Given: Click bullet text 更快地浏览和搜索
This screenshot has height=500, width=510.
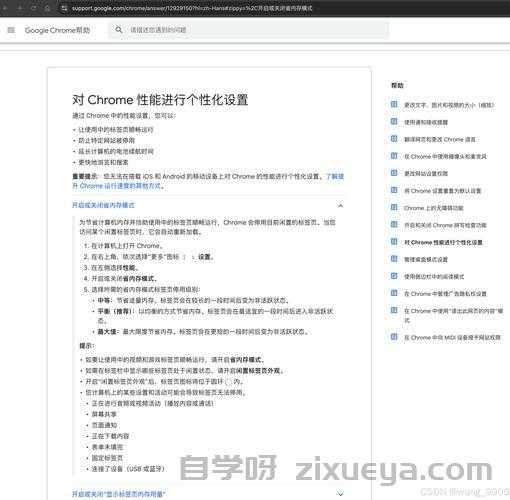Looking at the screenshot, I should click(x=103, y=163).
